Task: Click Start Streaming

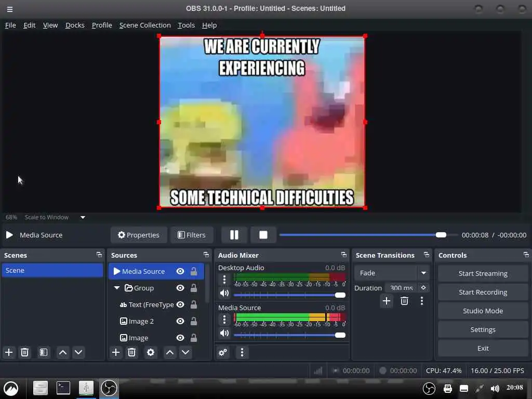Action: tap(483, 274)
